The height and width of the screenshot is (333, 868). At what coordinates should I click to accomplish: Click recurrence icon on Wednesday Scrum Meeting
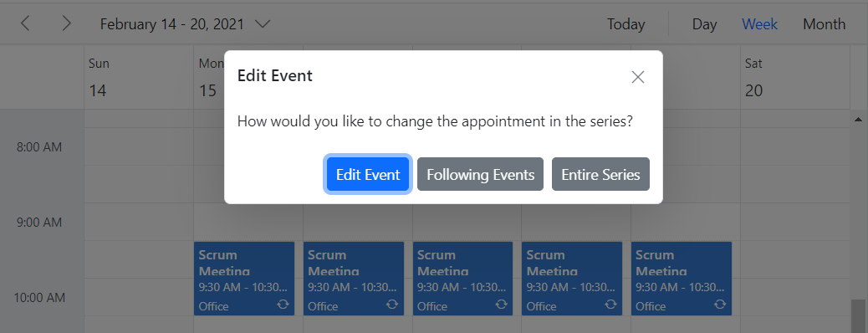coord(502,305)
